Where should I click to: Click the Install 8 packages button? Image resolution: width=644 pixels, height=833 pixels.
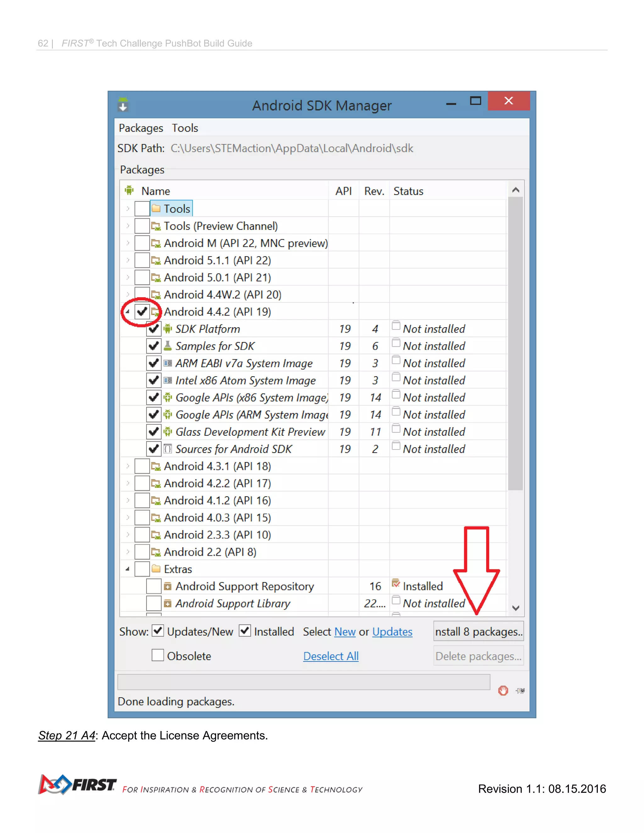point(478,631)
